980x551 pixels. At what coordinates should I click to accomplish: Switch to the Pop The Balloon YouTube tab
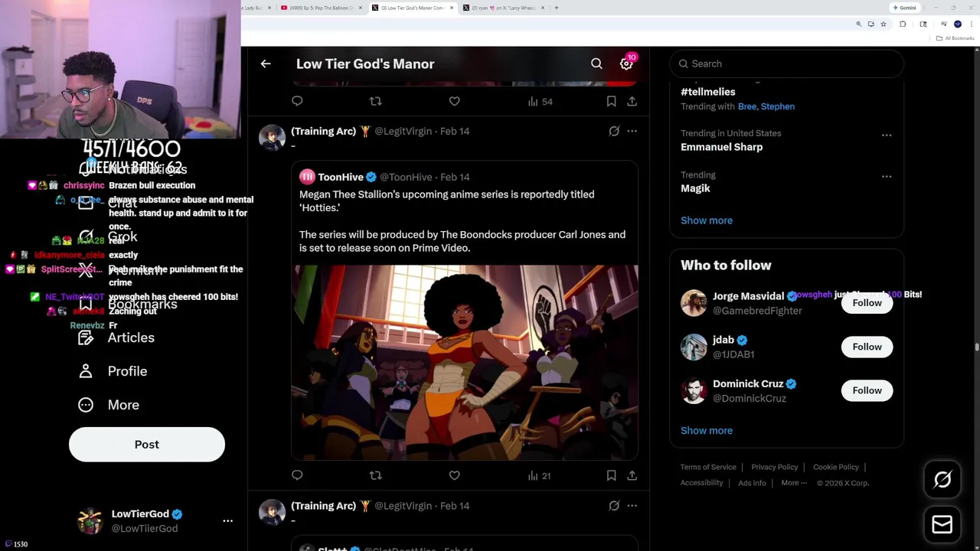[320, 8]
